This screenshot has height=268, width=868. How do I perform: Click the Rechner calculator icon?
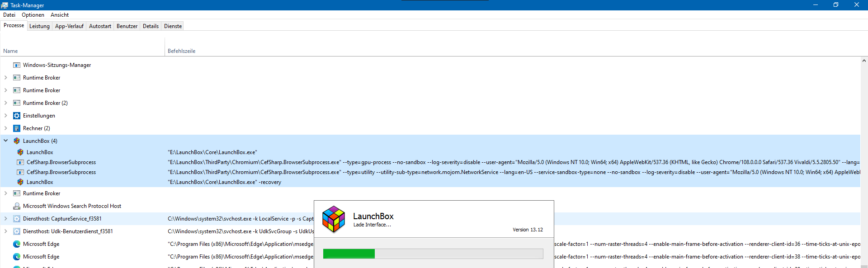pyautogui.click(x=17, y=128)
